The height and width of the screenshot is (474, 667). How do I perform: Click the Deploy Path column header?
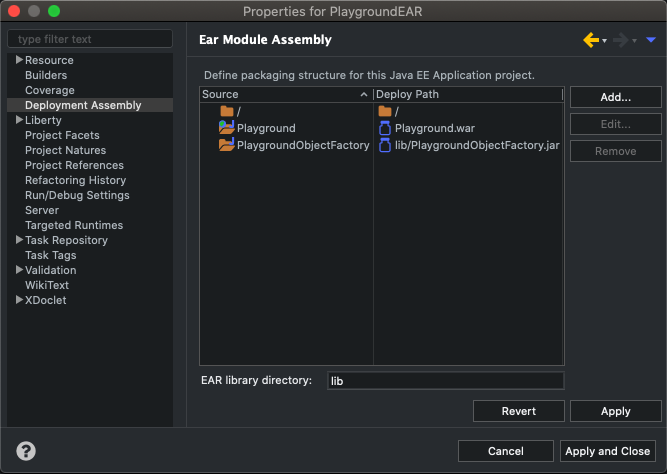pos(468,94)
